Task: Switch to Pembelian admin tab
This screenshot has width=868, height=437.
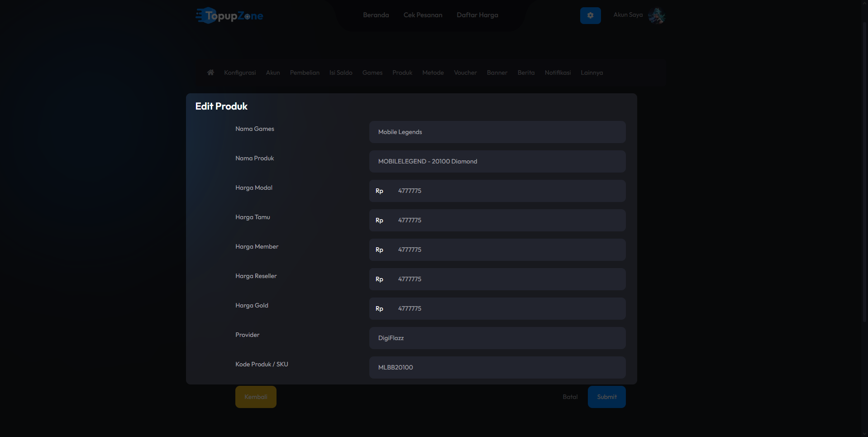Action: (305, 72)
